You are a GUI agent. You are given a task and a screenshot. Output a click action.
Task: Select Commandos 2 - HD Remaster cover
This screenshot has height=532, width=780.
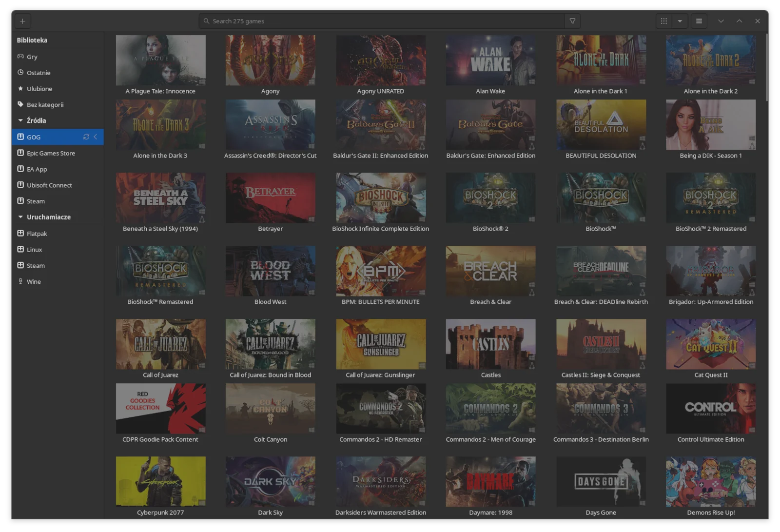(381, 409)
